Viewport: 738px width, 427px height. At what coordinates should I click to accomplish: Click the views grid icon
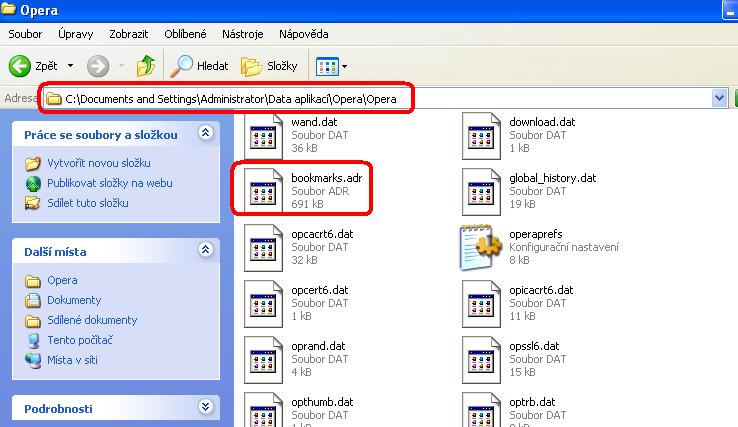pyautogui.click(x=327, y=66)
